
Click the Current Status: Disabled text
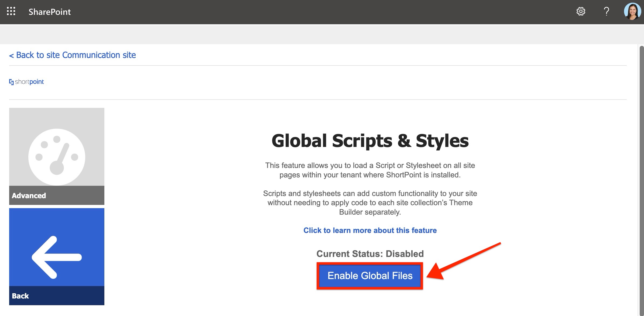[x=370, y=254]
